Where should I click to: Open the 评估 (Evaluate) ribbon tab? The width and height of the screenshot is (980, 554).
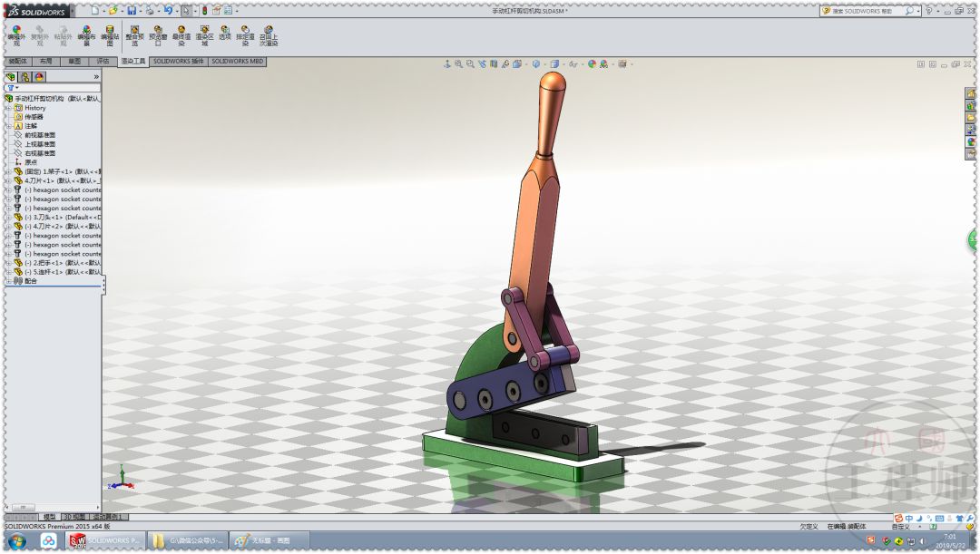(x=103, y=63)
